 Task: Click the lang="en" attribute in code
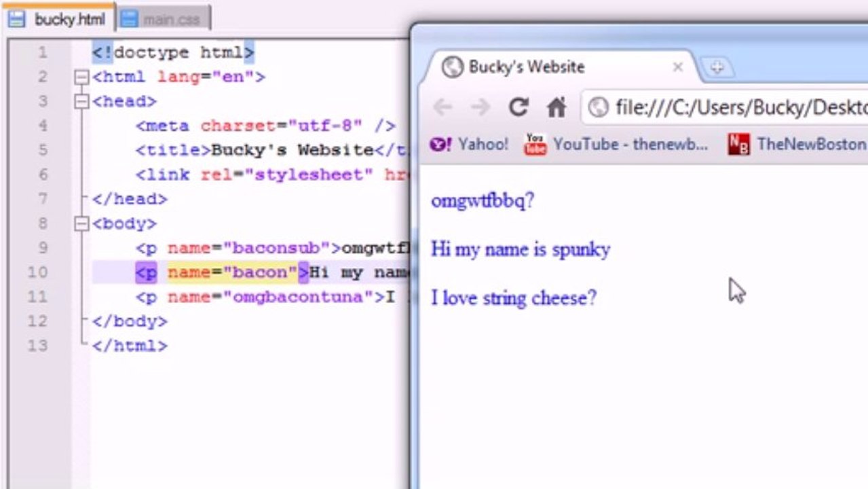pos(206,77)
